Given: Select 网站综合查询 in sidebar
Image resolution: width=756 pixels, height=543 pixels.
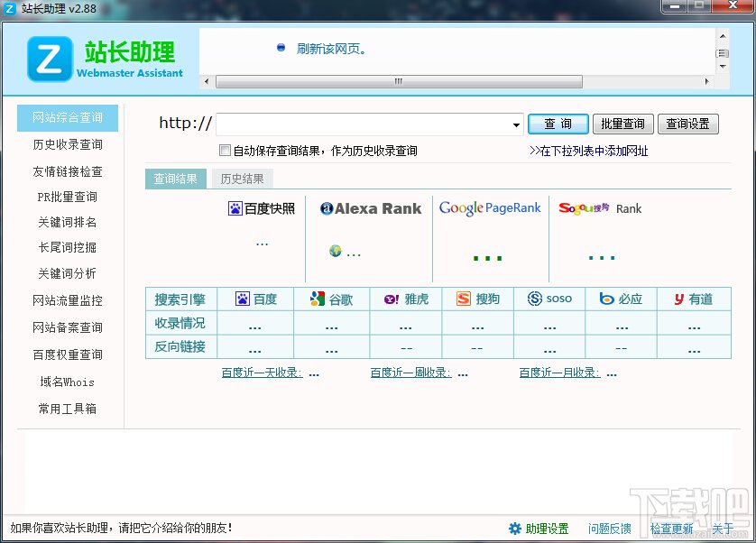Looking at the screenshot, I should coord(68,117).
